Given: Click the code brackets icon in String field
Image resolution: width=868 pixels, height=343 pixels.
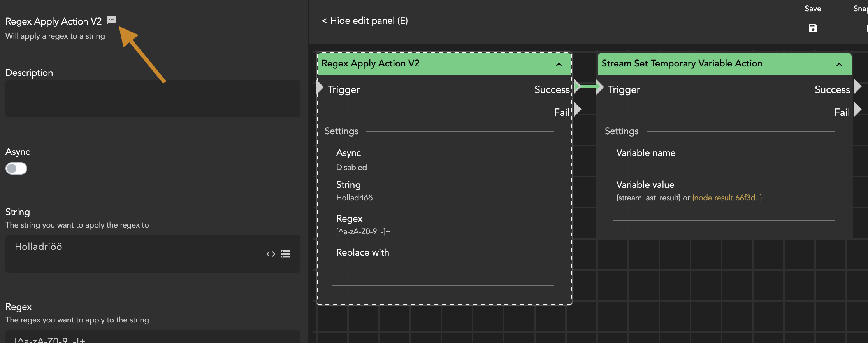Looking at the screenshot, I should pos(271,254).
